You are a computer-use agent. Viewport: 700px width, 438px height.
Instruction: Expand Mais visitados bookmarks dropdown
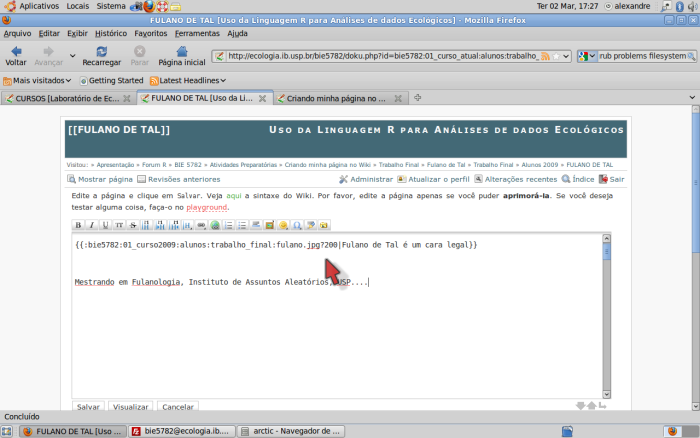click(x=37, y=80)
